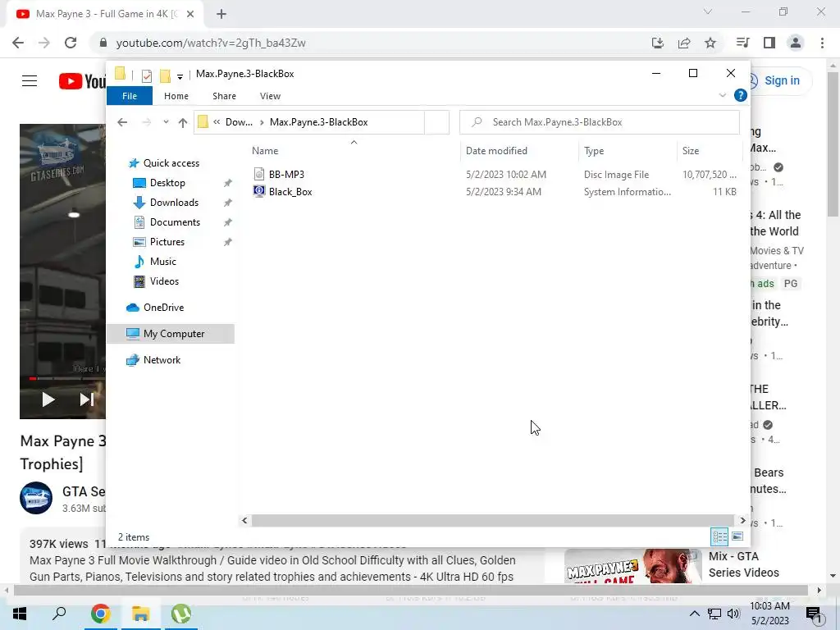Select Network in the navigation pane
This screenshot has width=840, height=630.
(x=162, y=360)
